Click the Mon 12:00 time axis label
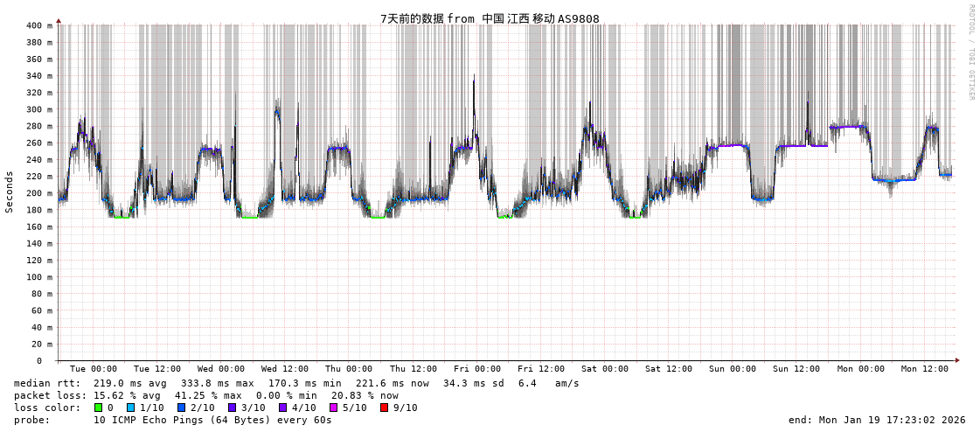This screenshot has width=980, height=432. click(x=924, y=369)
